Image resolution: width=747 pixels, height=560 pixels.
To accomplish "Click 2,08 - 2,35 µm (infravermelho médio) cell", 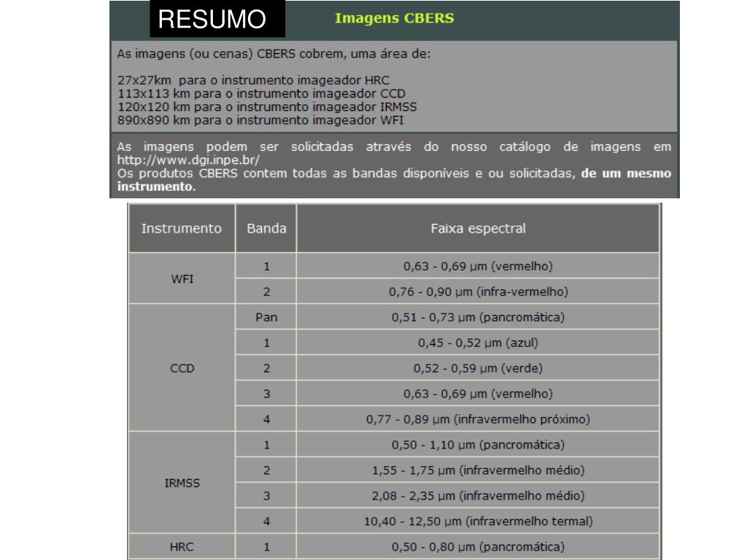I will click(x=478, y=496).
